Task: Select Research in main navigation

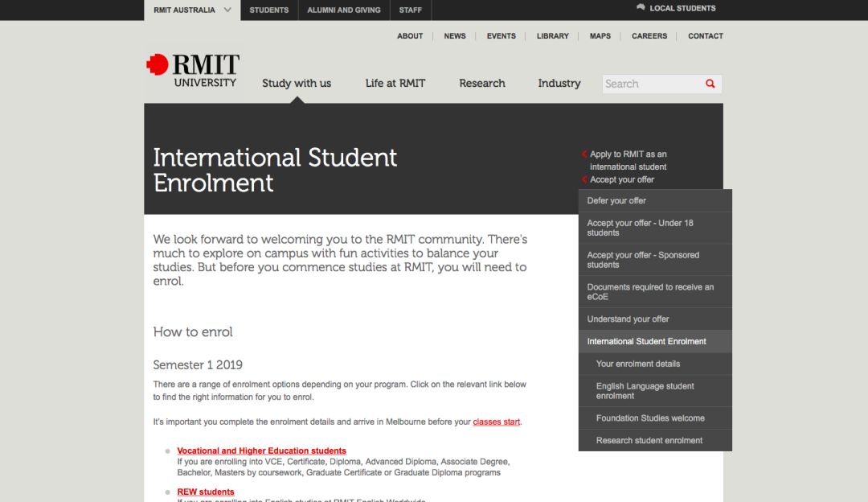Action: (482, 83)
